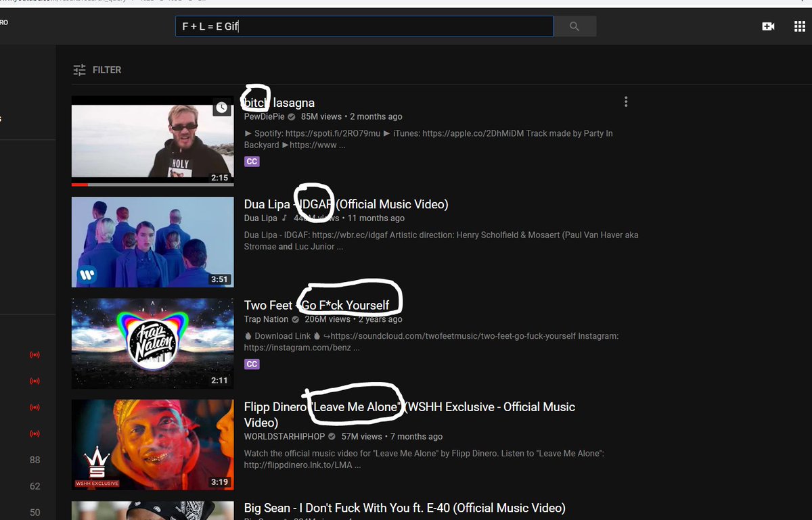
Task: Open the bitch lasagna video thumbnail
Action: point(152,141)
